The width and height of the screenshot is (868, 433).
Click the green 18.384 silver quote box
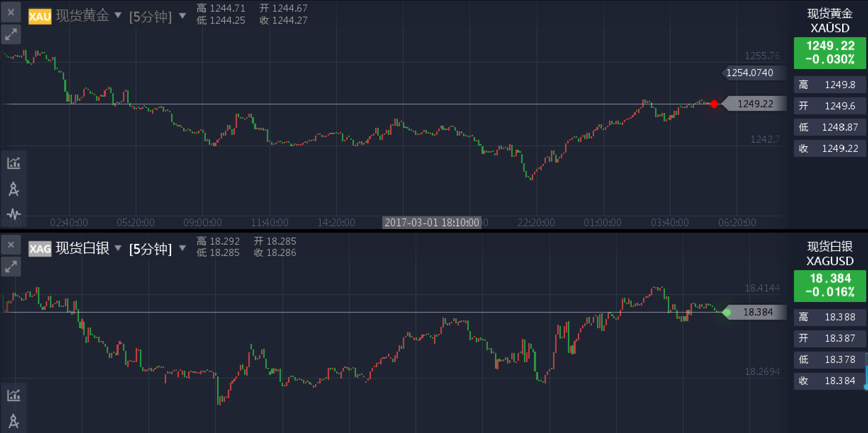(830, 286)
